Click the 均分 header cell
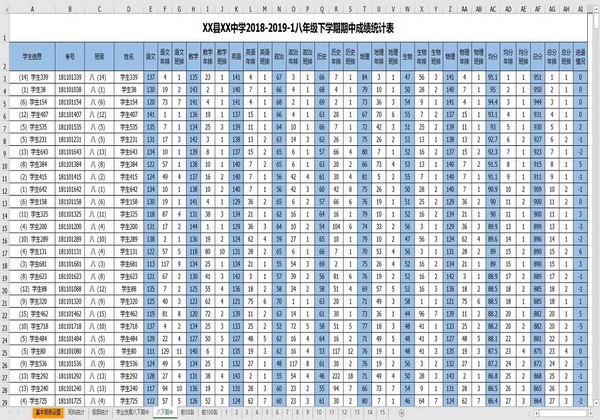Image resolution: width=600 pixels, height=420 pixels. [x=493, y=57]
